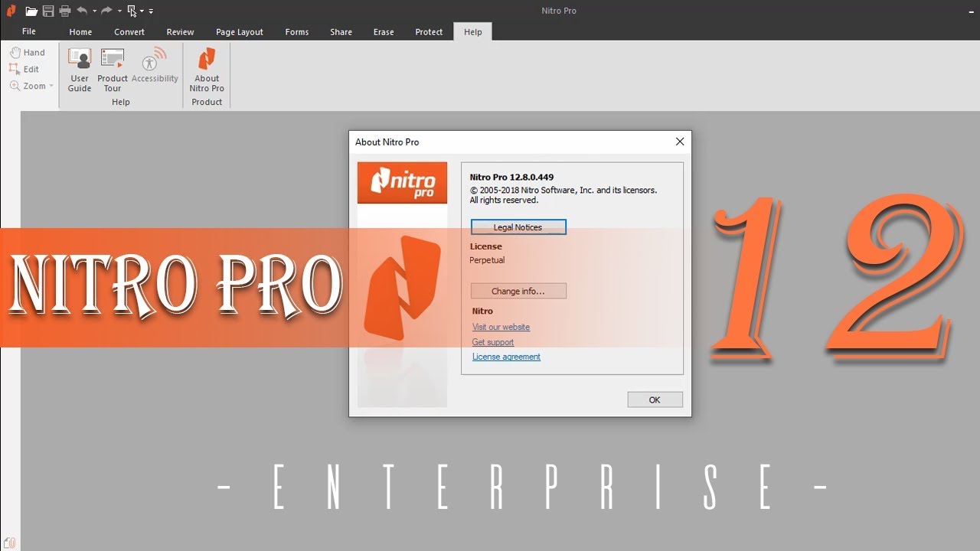The height and width of the screenshot is (551, 980).
Task: Choose the Edit tool
Action: (x=24, y=69)
